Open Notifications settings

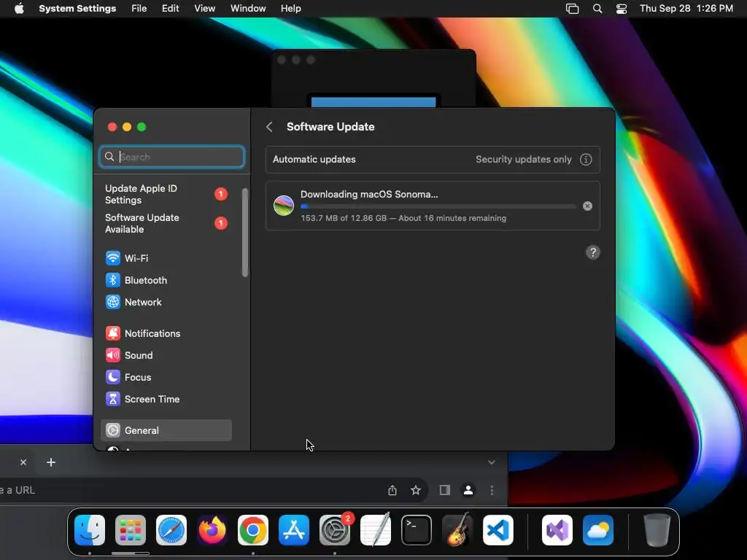[x=166, y=333]
